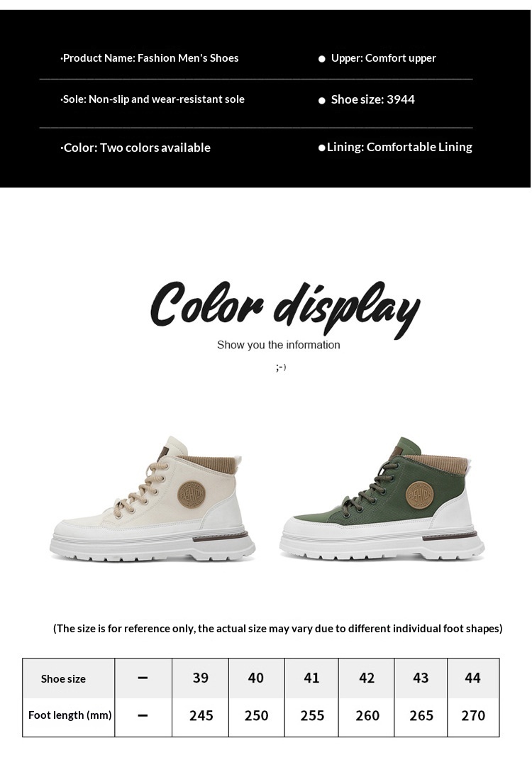The width and height of the screenshot is (532, 760).
Task: Click the Foot length (mm) row header
Action: coord(70,715)
